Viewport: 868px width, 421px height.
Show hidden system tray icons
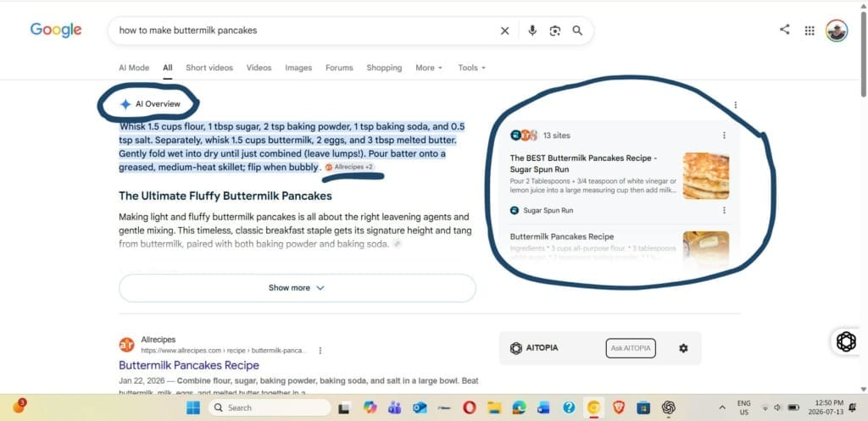click(x=722, y=407)
